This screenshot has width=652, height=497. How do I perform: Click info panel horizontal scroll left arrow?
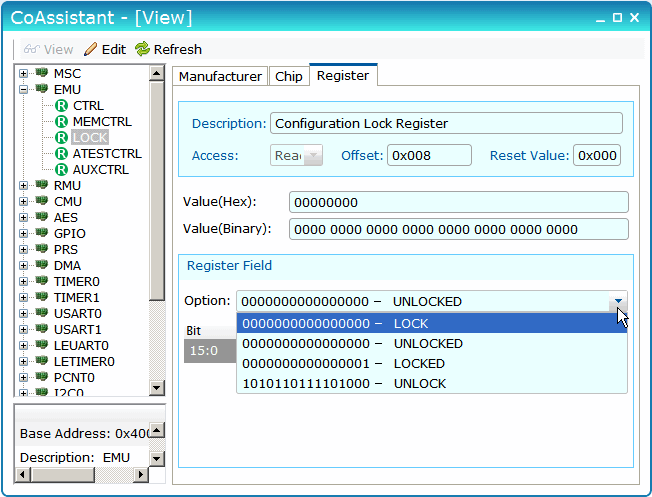click(23, 475)
